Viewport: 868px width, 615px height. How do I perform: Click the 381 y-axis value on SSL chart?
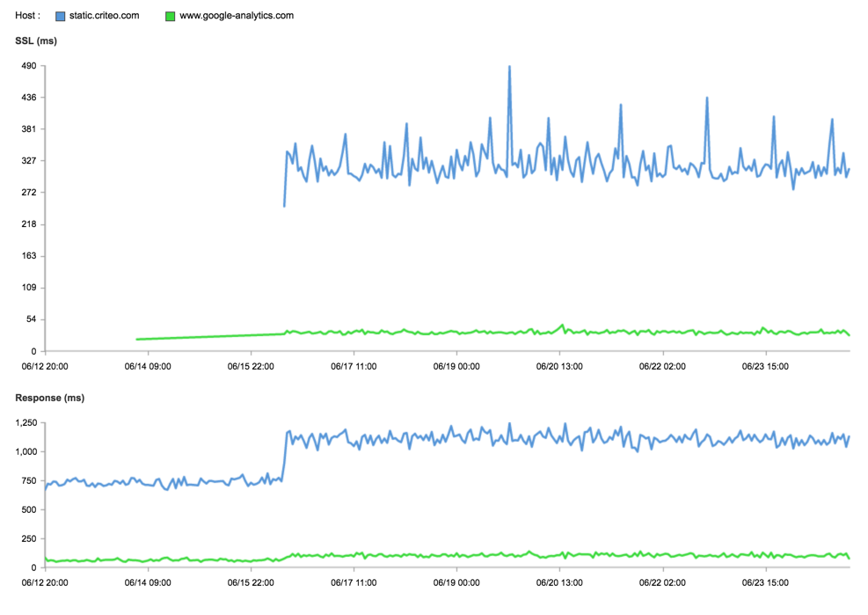pos(29,129)
